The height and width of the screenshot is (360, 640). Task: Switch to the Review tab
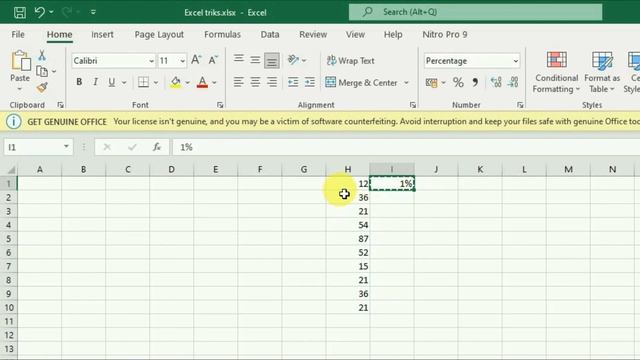click(x=313, y=34)
